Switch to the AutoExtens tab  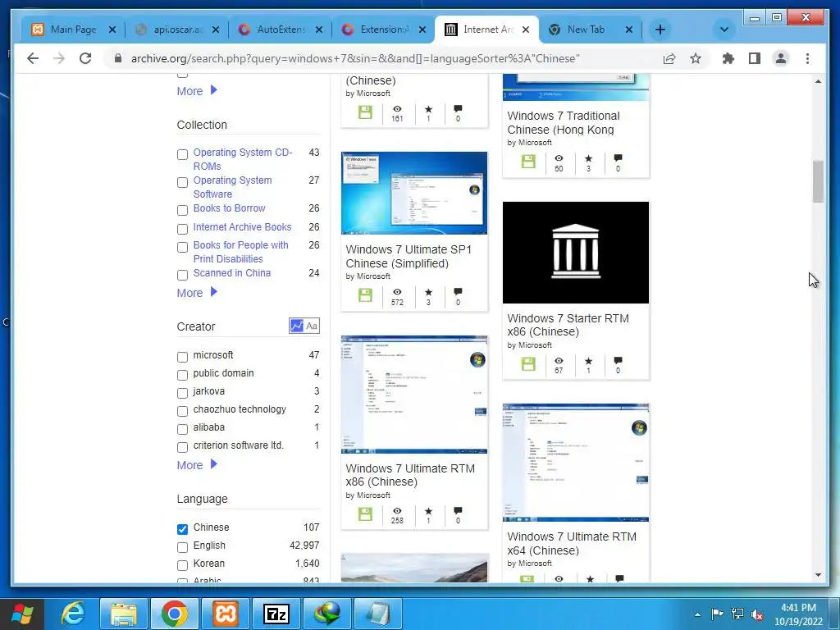(x=281, y=30)
